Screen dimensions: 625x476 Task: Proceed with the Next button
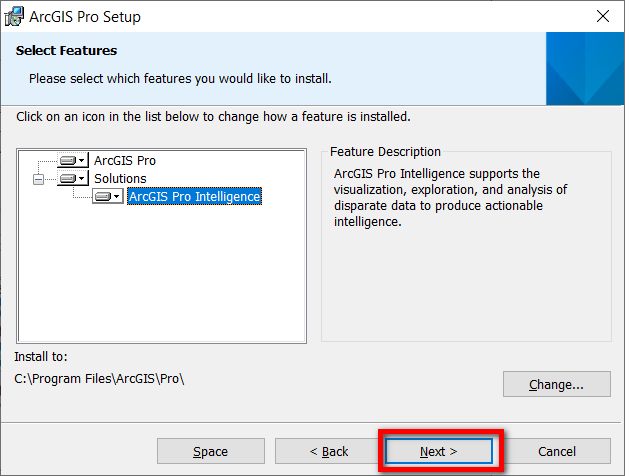tap(439, 451)
